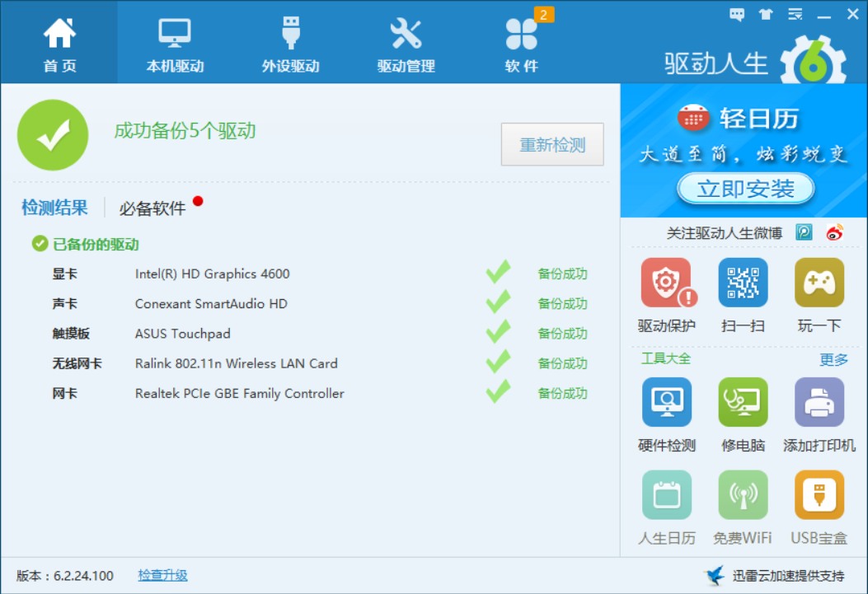Click 成功备份5个驱动 heading
This screenshot has width=868, height=594.
(x=185, y=130)
